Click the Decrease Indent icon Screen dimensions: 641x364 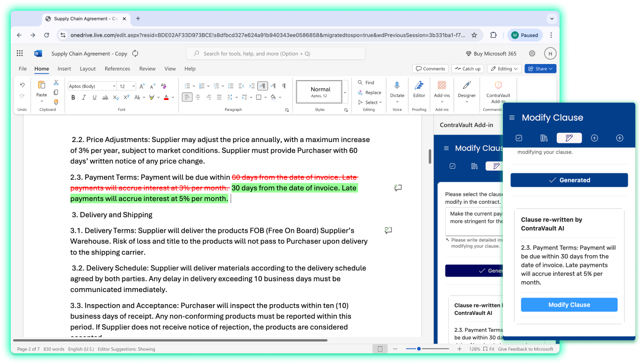[x=241, y=86]
